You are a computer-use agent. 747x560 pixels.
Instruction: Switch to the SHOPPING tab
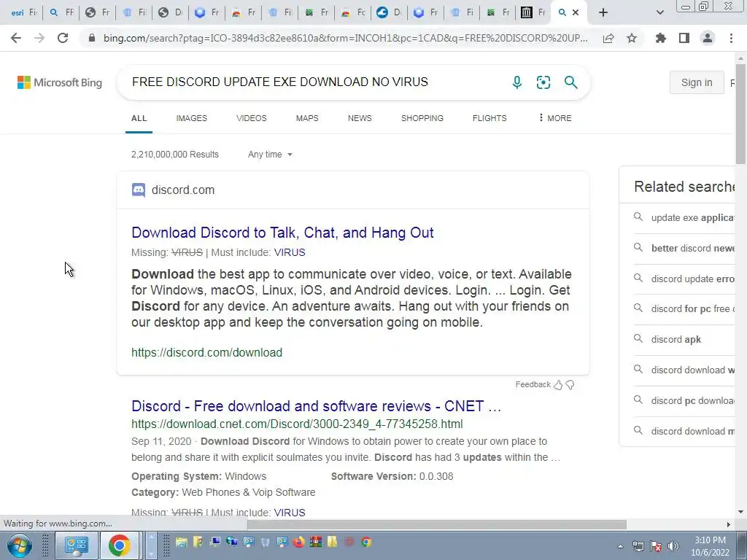coord(422,118)
